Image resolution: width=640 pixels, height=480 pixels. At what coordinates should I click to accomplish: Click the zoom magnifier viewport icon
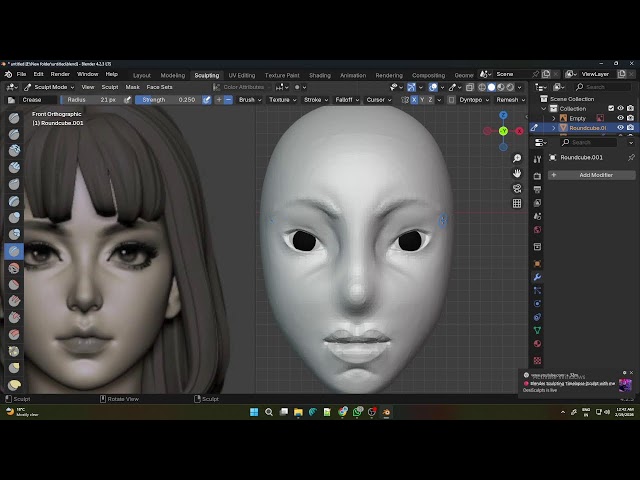tap(517, 158)
